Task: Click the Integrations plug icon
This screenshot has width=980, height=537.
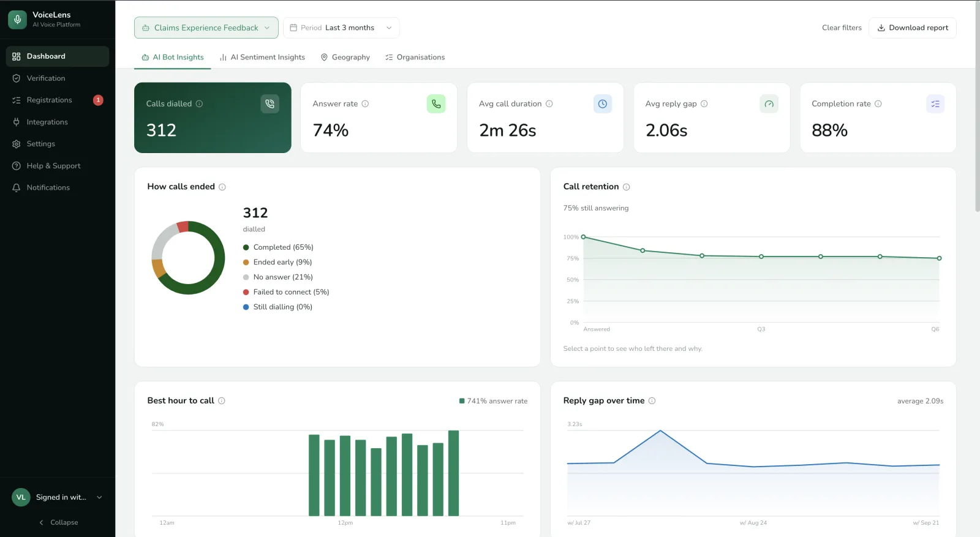Action: click(x=17, y=122)
